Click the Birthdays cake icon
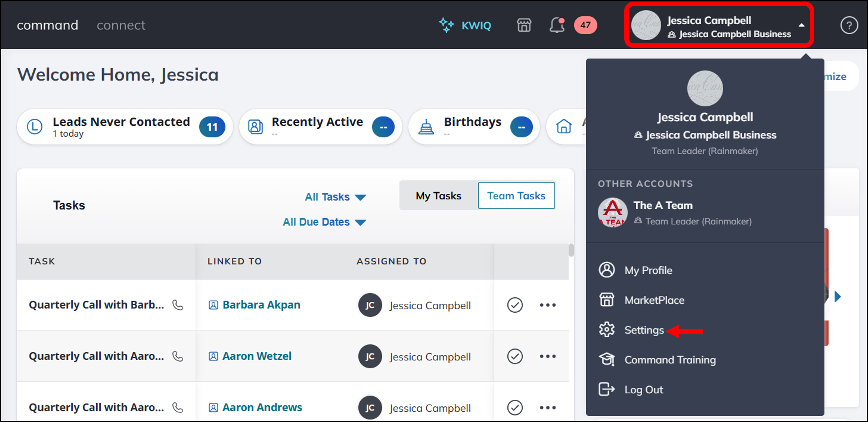Viewport: 868px width, 422px height. pyautogui.click(x=426, y=127)
